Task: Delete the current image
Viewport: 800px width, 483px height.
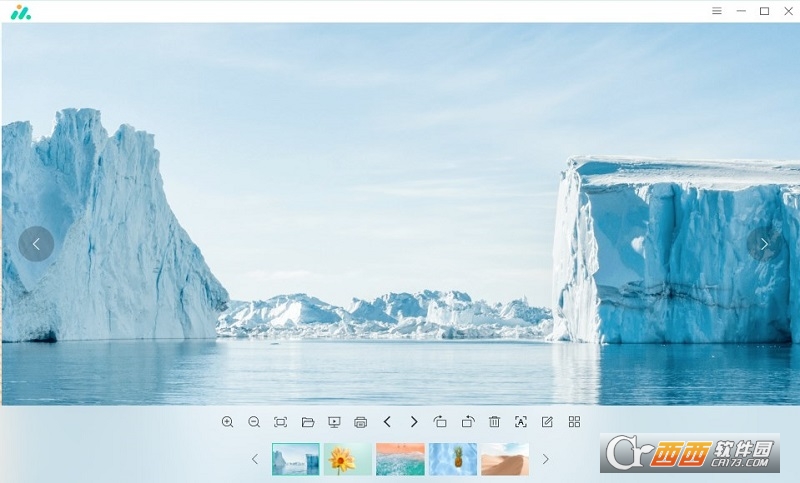Action: coord(494,422)
